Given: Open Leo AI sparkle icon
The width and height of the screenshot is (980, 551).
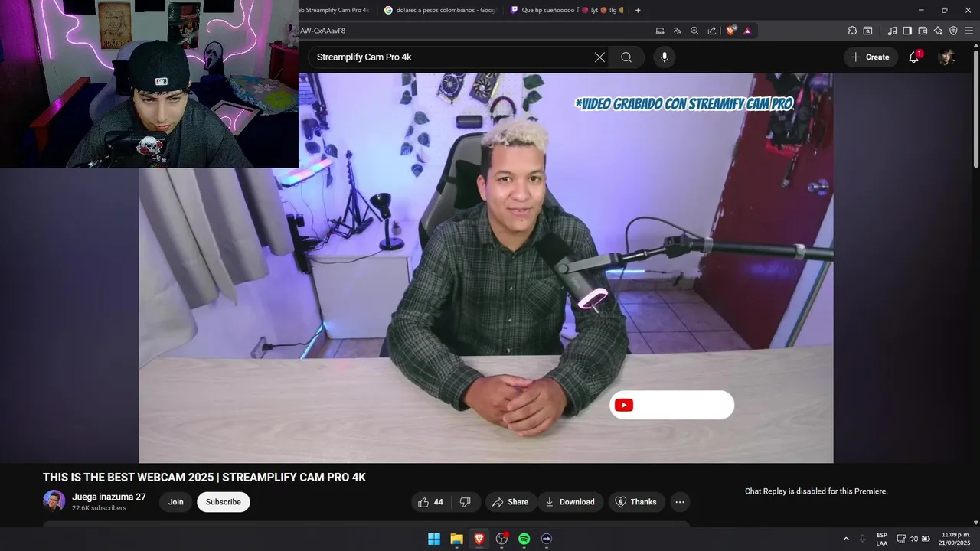Looking at the screenshot, I should [938, 31].
